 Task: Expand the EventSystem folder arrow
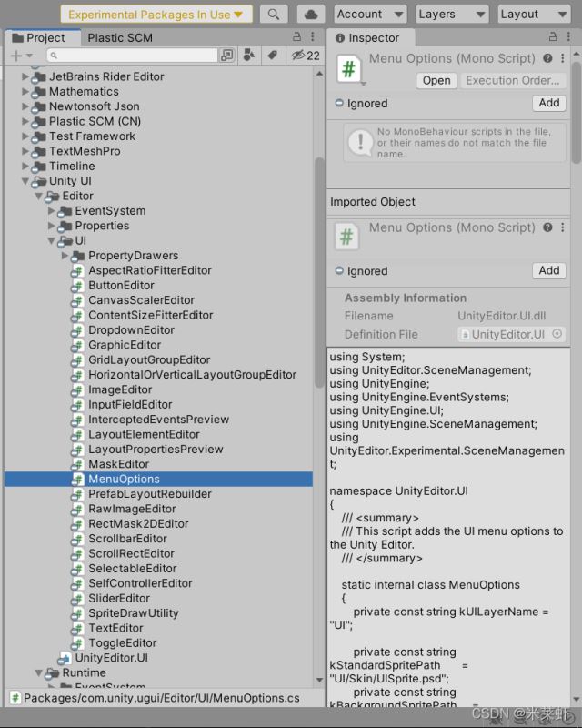(52, 211)
